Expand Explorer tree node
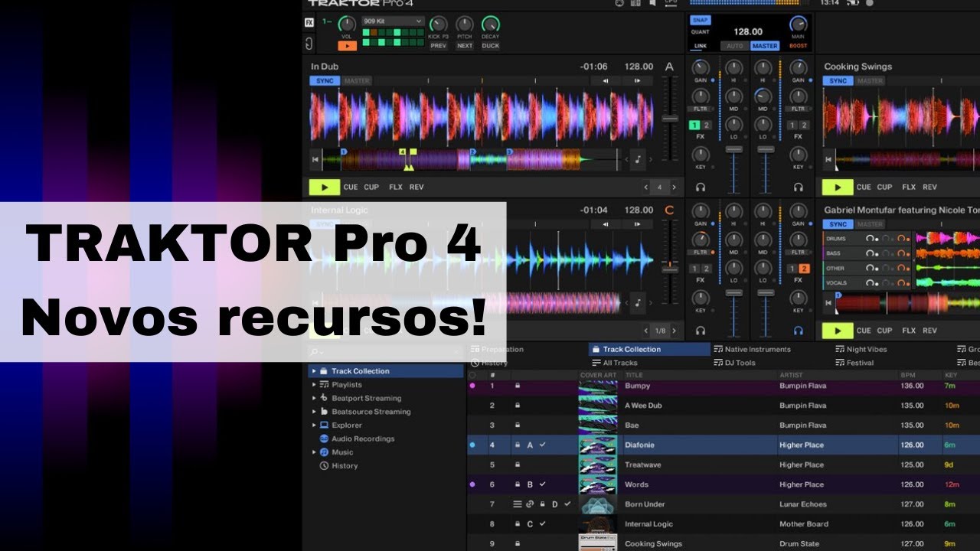The width and height of the screenshot is (980, 551). [313, 425]
